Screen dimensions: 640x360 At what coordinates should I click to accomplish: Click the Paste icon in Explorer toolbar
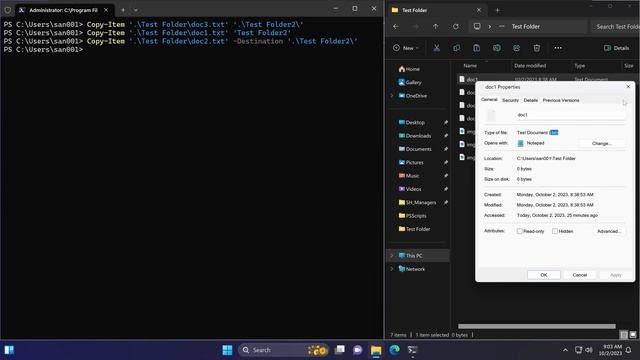[476, 48]
